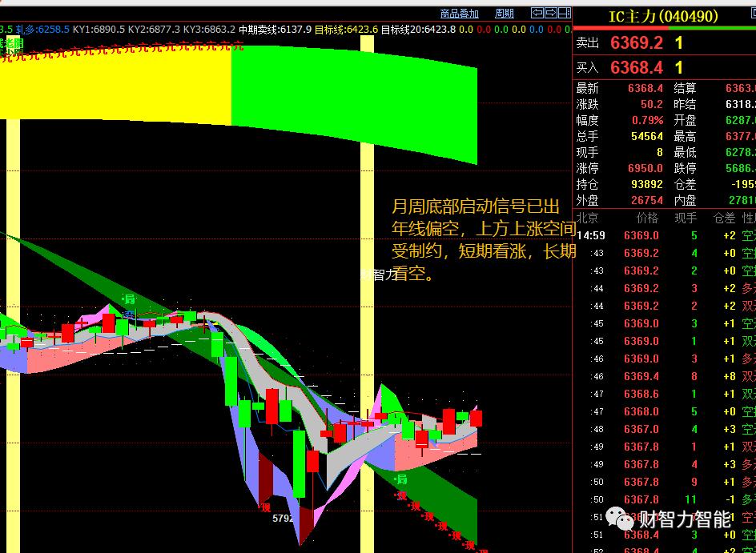
Task: Click the red-green buy/sell ratio bar
Action: (x=665, y=29)
